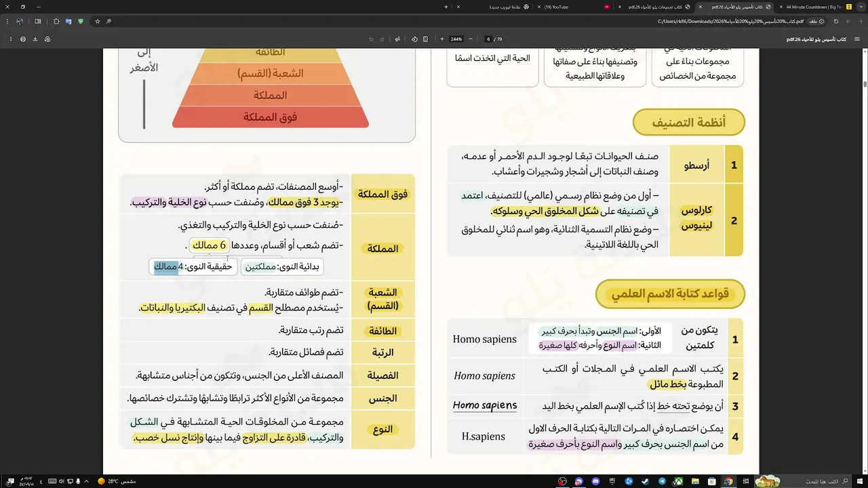Open the zoom magnifier in address bar

(x=108, y=21)
